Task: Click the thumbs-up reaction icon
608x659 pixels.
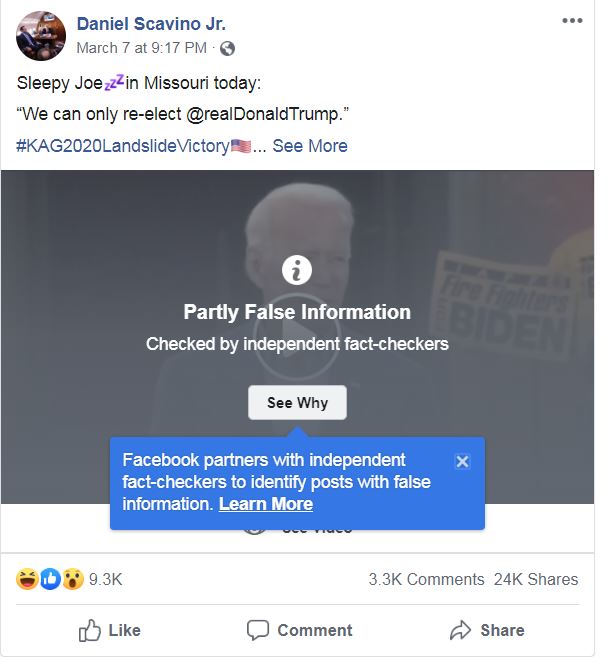Action: click(50, 579)
